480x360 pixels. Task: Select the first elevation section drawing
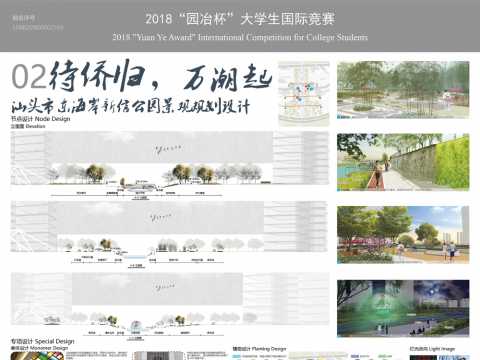pyautogui.click(x=170, y=165)
